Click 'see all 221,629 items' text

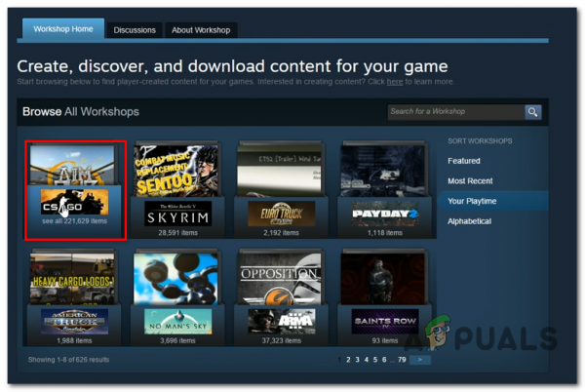point(75,221)
